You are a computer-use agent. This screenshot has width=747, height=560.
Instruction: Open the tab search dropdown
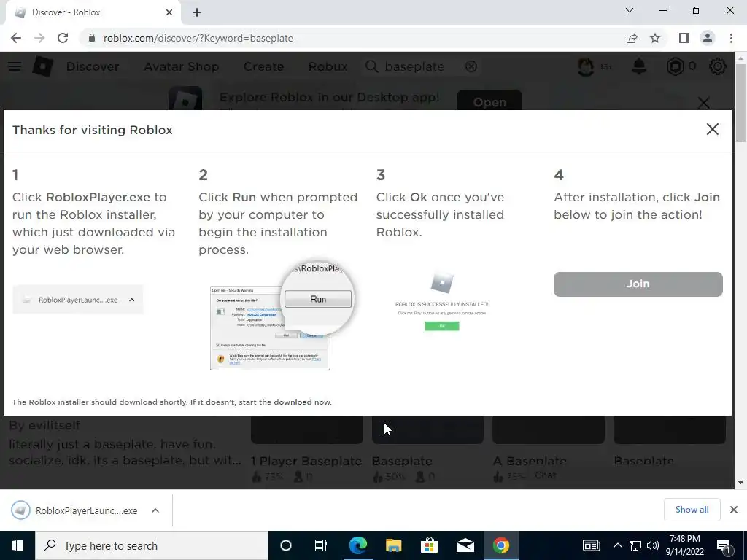pyautogui.click(x=630, y=10)
